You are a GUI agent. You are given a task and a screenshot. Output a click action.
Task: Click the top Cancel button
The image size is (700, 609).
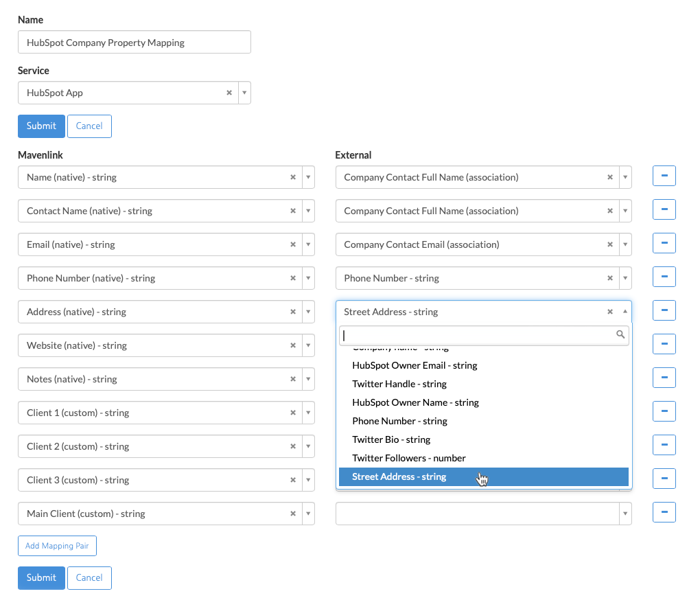89,126
